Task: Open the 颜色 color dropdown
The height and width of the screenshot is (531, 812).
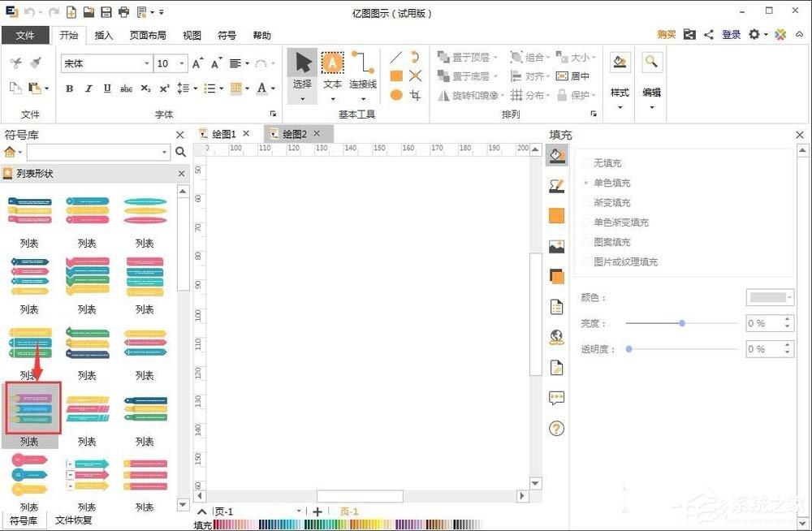Action: [768, 297]
